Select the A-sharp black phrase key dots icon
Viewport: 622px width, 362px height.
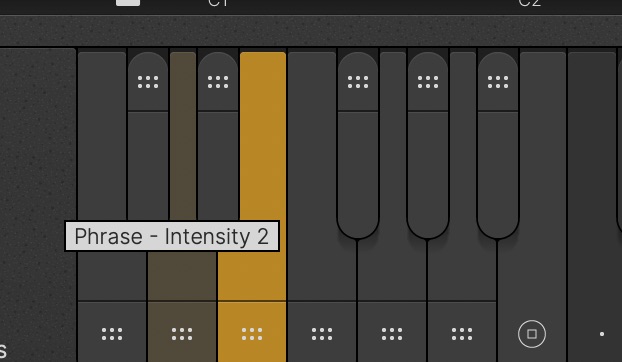[498, 82]
